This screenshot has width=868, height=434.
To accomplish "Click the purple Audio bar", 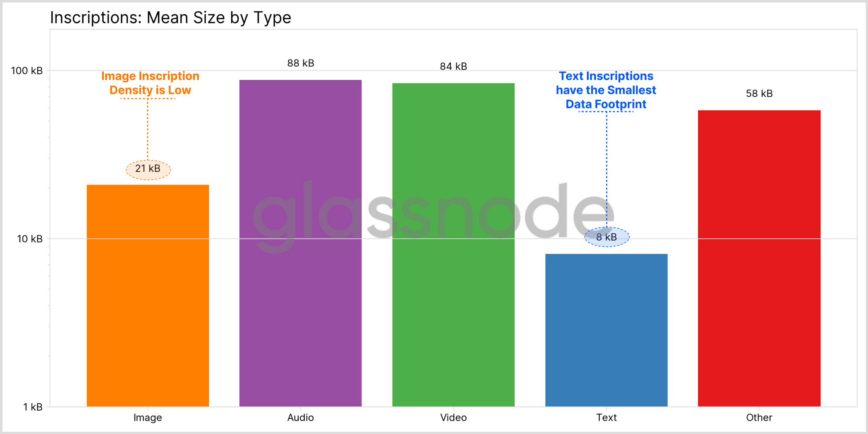I will pos(300,243).
